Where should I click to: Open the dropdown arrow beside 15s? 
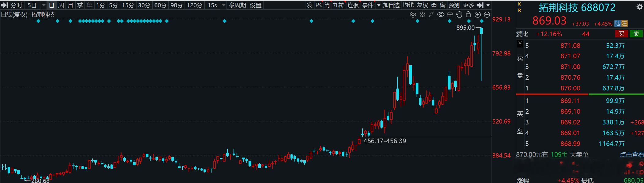(x=223, y=5)
